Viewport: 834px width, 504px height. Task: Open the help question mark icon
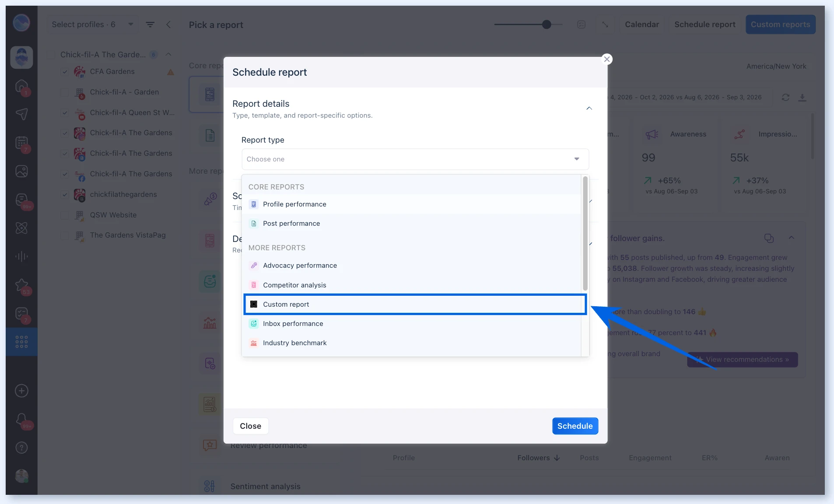(x=21, y=448)
